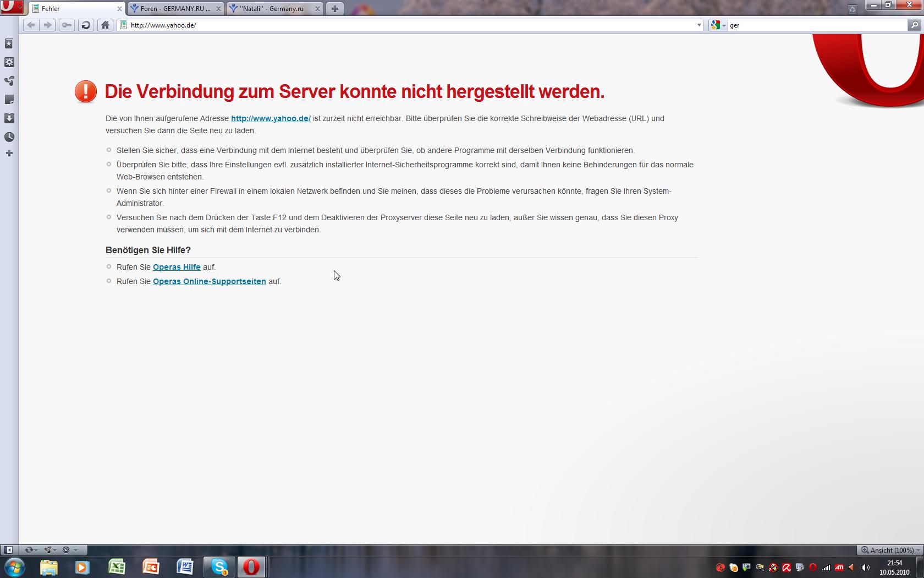Open the Unite panel in sidebar
The height and width of the screenshot is (578, 924).
(x=9, y=81)
